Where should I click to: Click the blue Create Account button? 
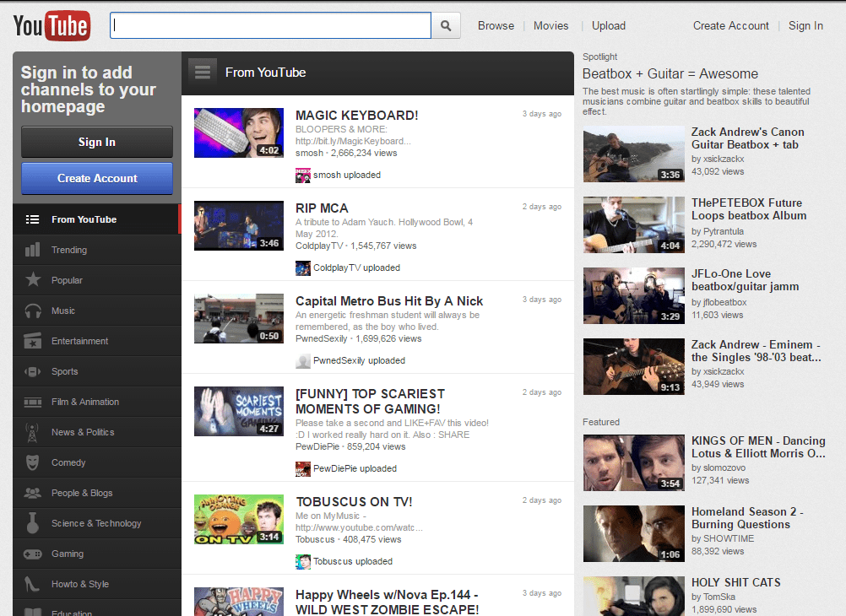point(97,179)
